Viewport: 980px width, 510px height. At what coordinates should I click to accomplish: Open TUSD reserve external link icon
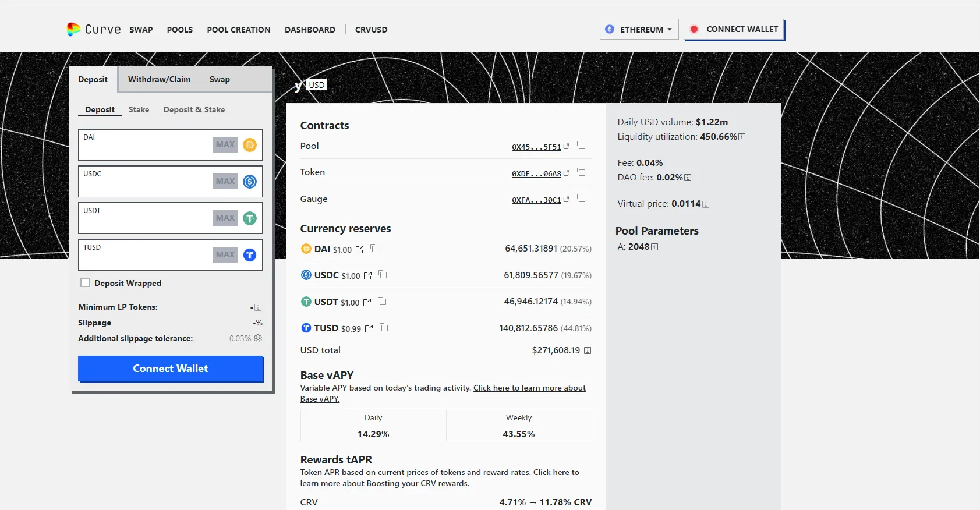(369, 329)
